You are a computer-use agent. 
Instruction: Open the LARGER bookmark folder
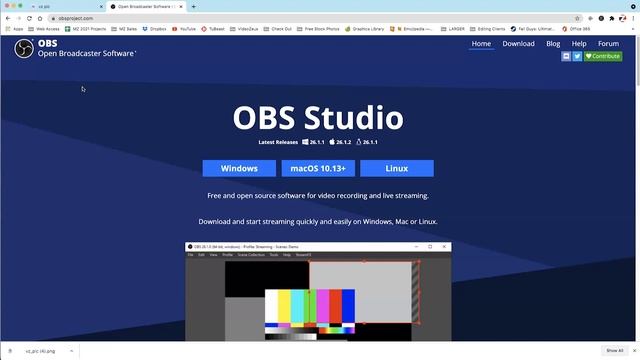point(453,29)
